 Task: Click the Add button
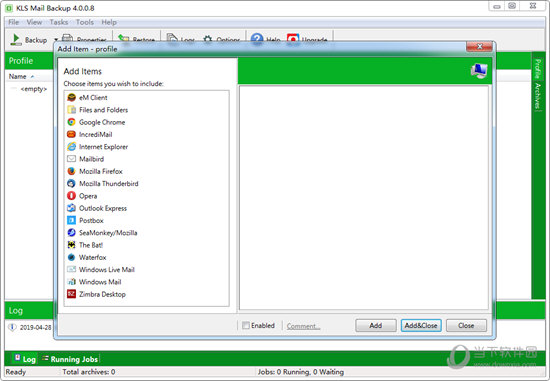[376, 325]
